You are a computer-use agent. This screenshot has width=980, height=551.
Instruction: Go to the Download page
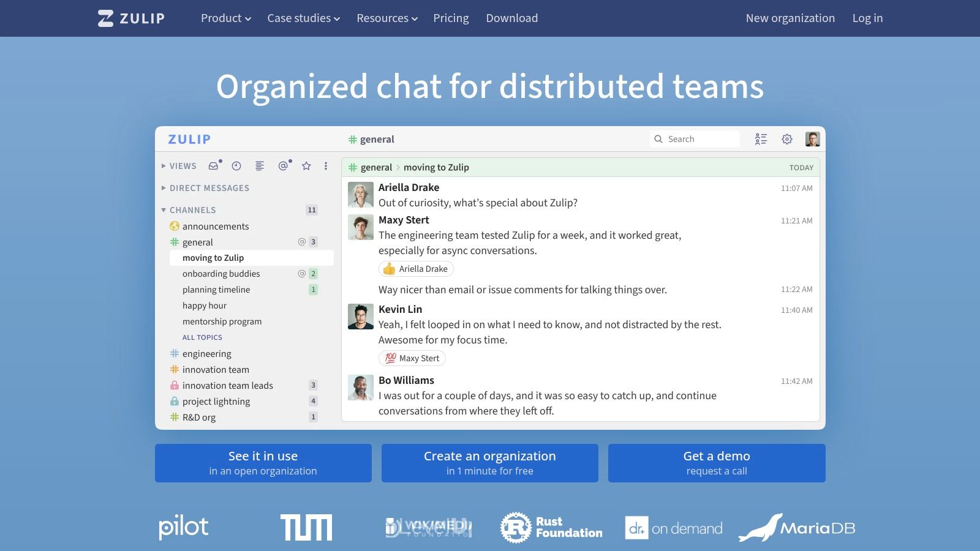coord(512,18)
